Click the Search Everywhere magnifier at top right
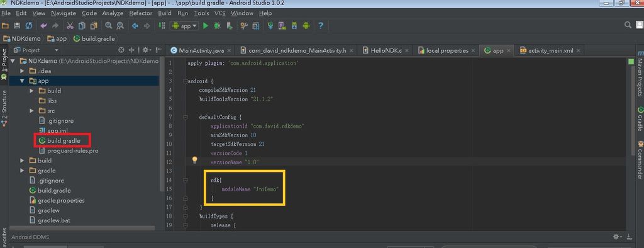644x248 pixels. point(628,25)
